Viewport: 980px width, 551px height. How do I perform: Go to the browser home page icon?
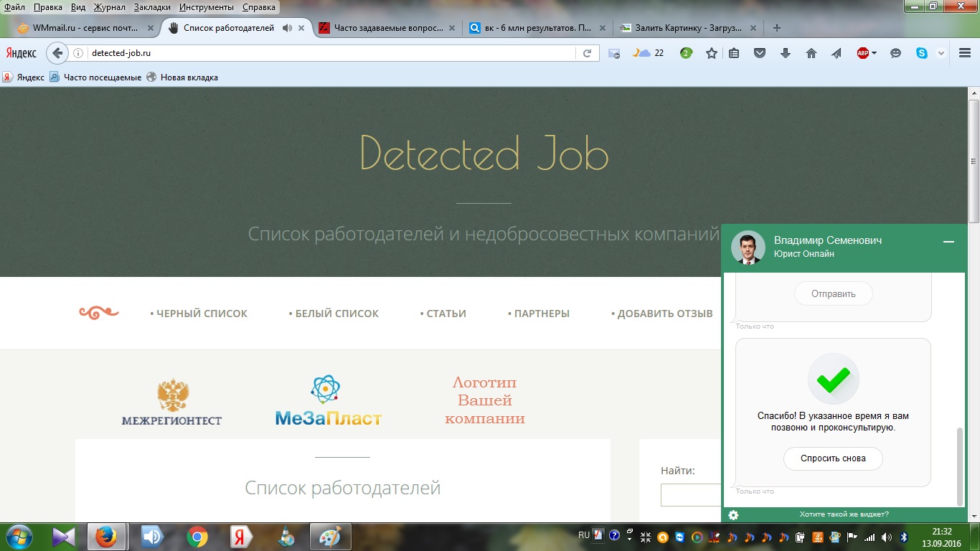pyautogui.click(x=811, y=53)
